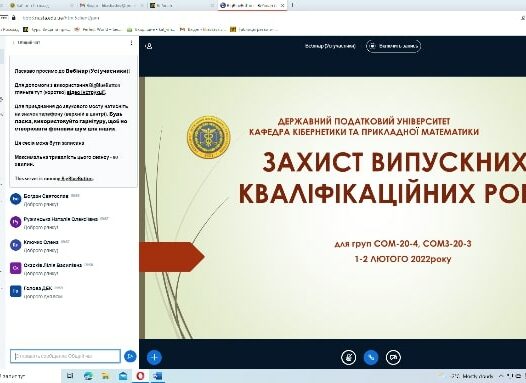The image size is (526, 383).
Task: Click the BigBlueButton tutorial video link
Action: tap(86, 92)
